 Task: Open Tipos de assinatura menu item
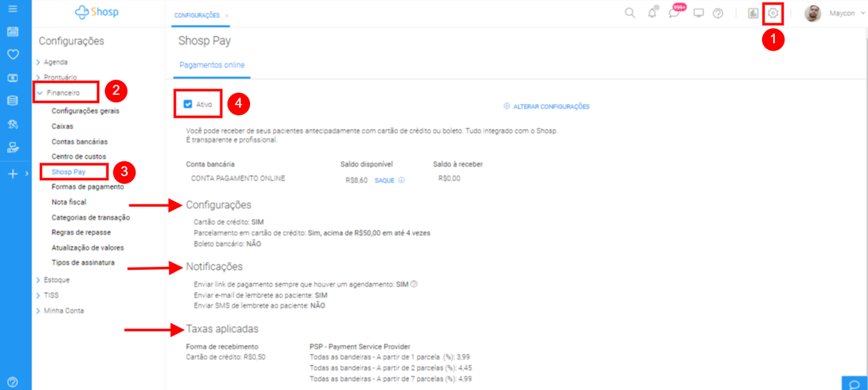pos(84,263)
